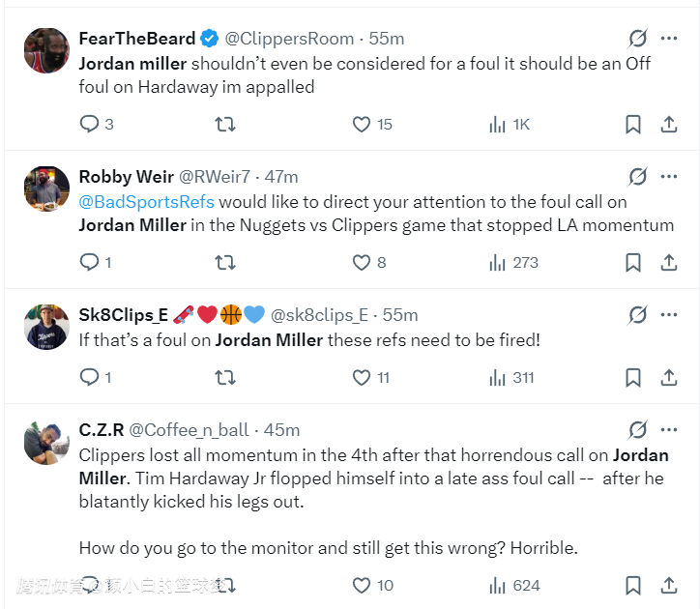Like Sk8Clips_E's tweet about refs

pyautogui.click(x=362, y=377)
